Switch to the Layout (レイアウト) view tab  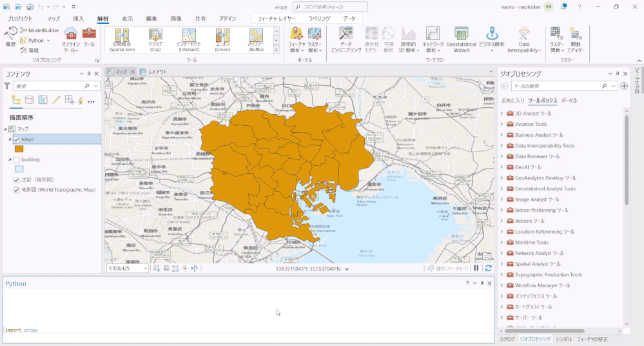[153, 72]
